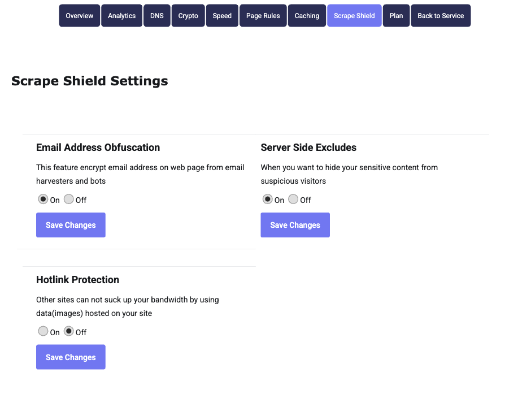Click the suspicious visitors description text

[349, 174]
